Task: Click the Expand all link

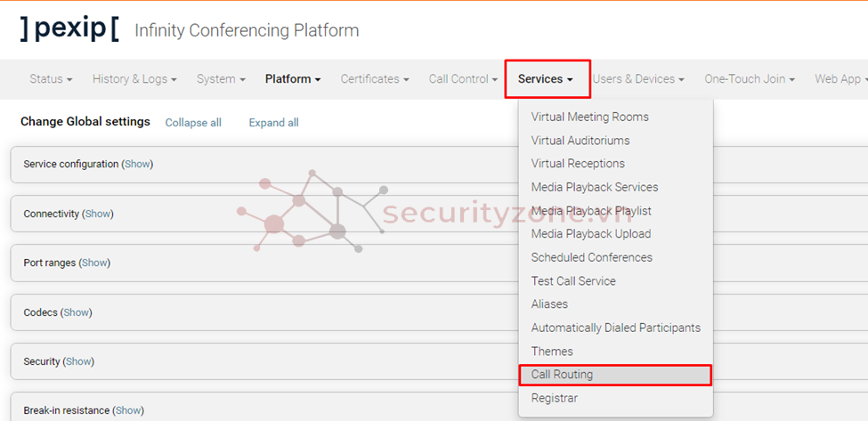Action: point(273,123)
